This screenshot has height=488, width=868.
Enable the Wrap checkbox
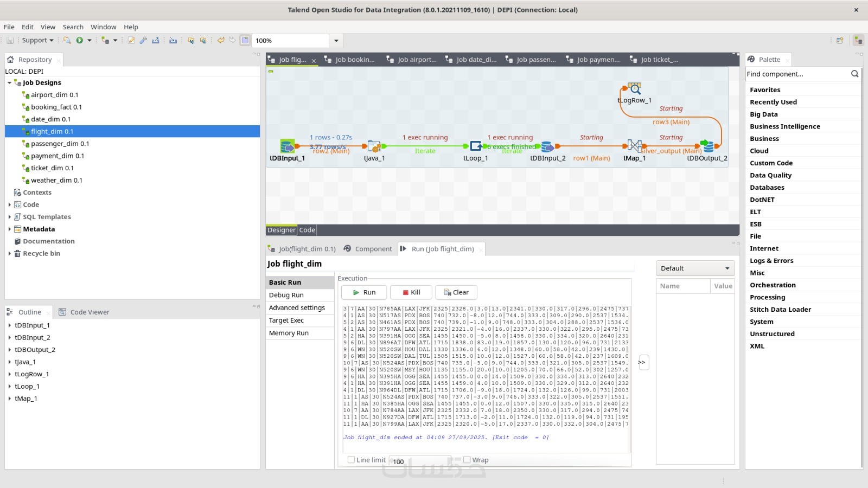click(x=467, y=460)
